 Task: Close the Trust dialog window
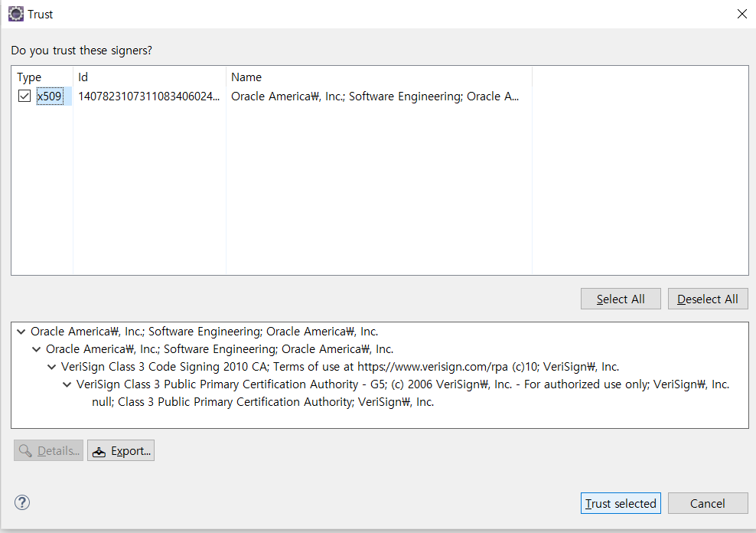pyautogui.click(x=742, y=14)
